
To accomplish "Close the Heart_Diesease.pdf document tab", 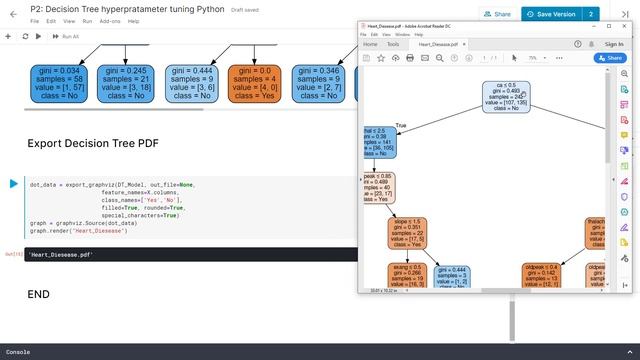I will (x=464, y=44).
